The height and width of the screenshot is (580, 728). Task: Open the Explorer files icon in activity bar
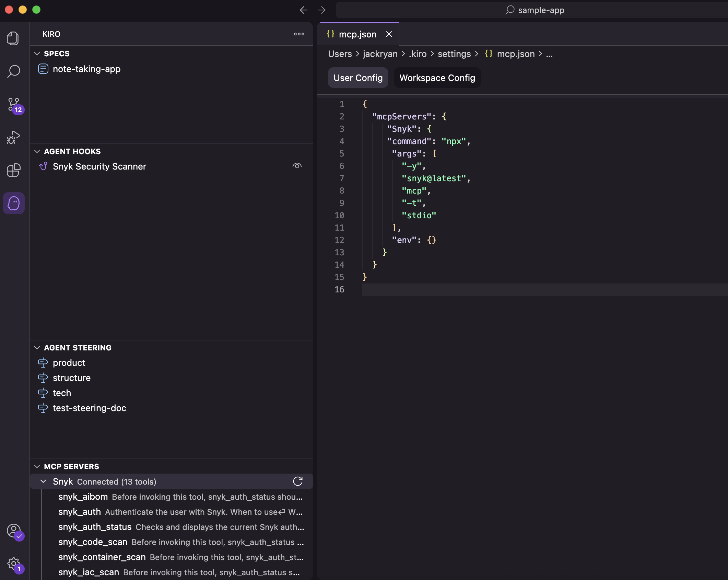pyautogui.click(x=13, y=38)
